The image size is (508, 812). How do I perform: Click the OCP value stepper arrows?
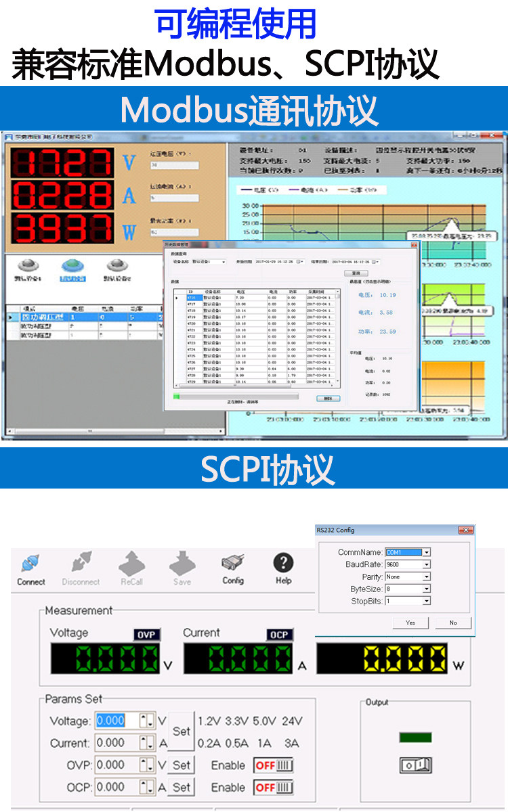point(148,787)
